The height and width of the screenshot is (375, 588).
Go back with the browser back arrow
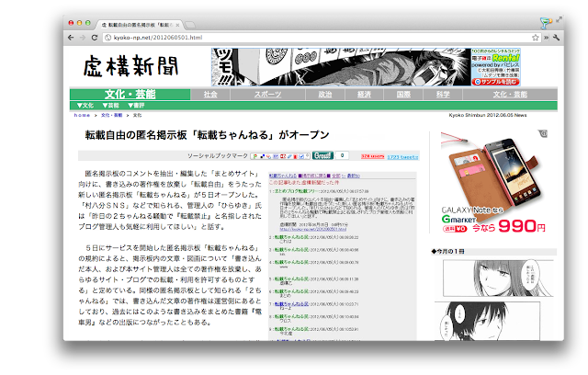(71, 38)
